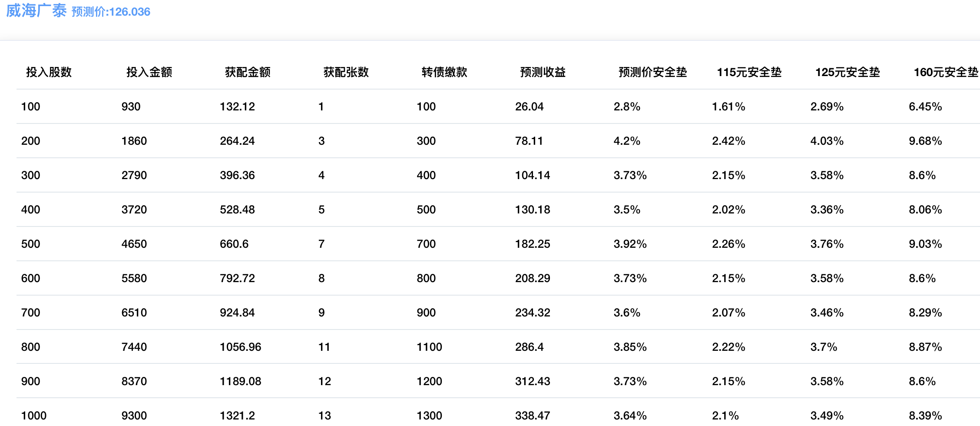The width and height of the screenshot is (980, 426).
Task: Select the 获配张数 column header
Action: (346, 72)
